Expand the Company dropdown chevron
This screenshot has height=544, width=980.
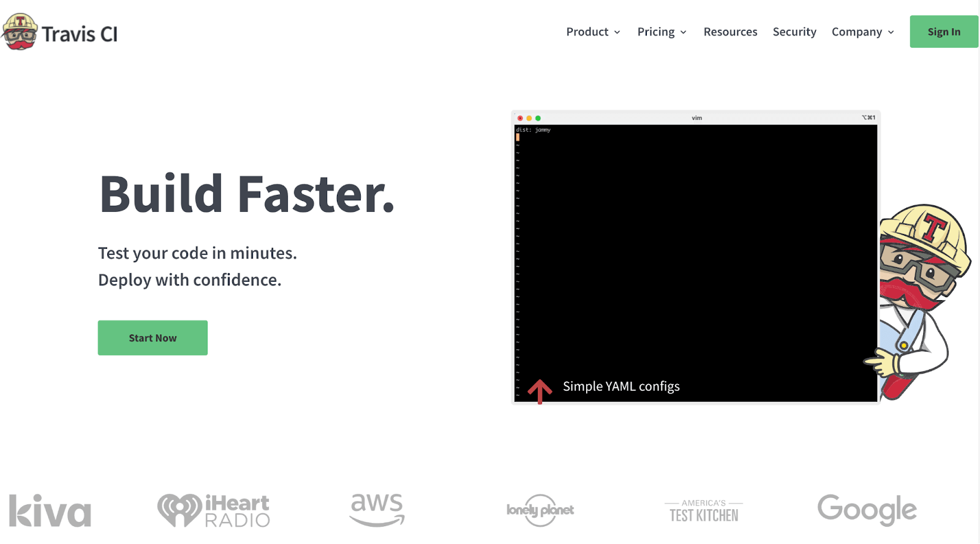tap(891, 32)
